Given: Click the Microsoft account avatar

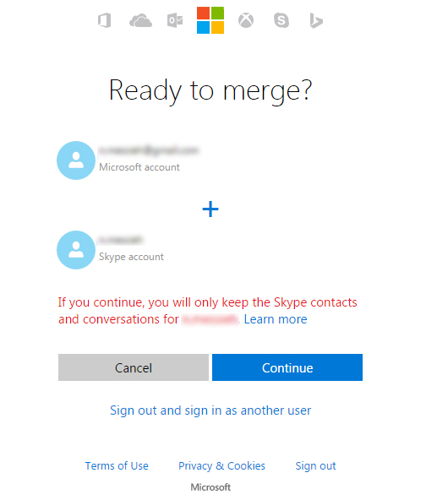Looking at the screenshot, I should (x=76, y=160).
